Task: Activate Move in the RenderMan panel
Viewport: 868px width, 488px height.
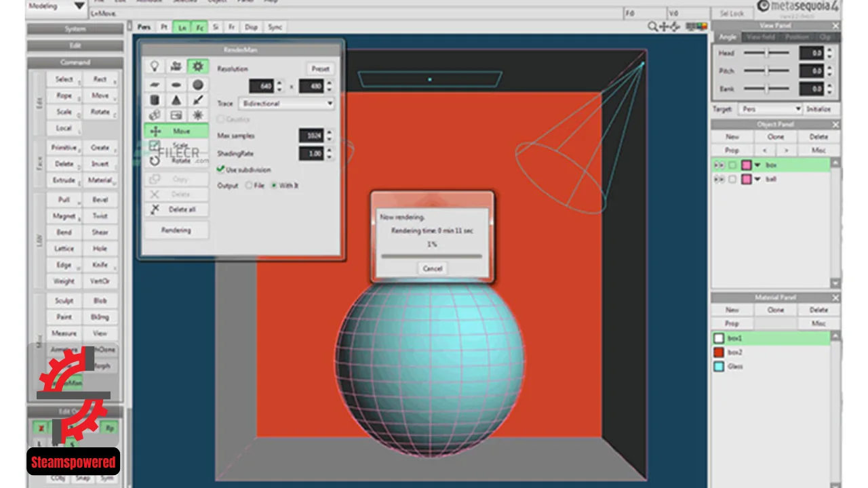Action: pos(176,131)
